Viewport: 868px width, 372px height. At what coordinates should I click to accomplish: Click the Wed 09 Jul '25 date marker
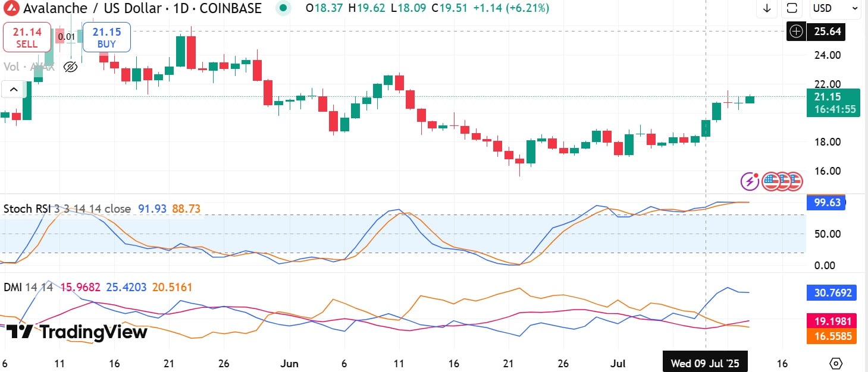click(705, 363)
